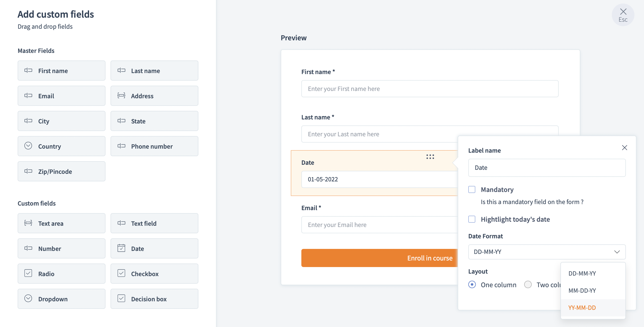Image resolution: width=644 pixels, height=327 pixels.
Task: Choose the Two column layout radio
Action: pos(528,285)
